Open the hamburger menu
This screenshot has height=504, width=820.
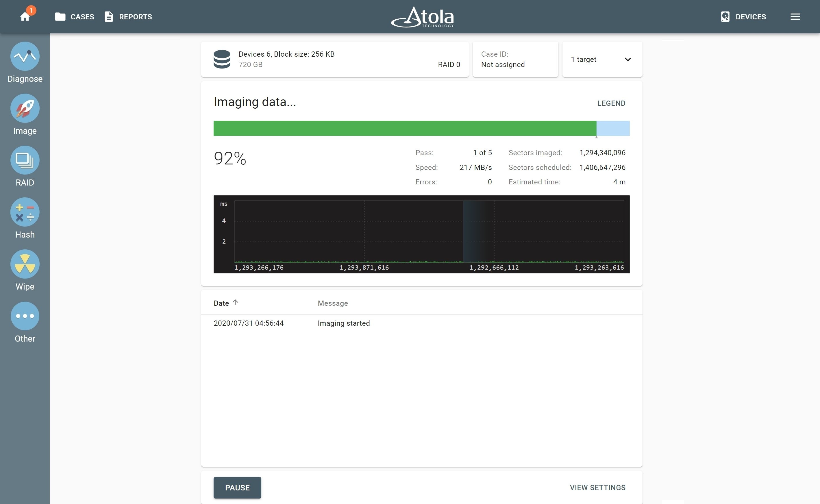pos(795,17)
